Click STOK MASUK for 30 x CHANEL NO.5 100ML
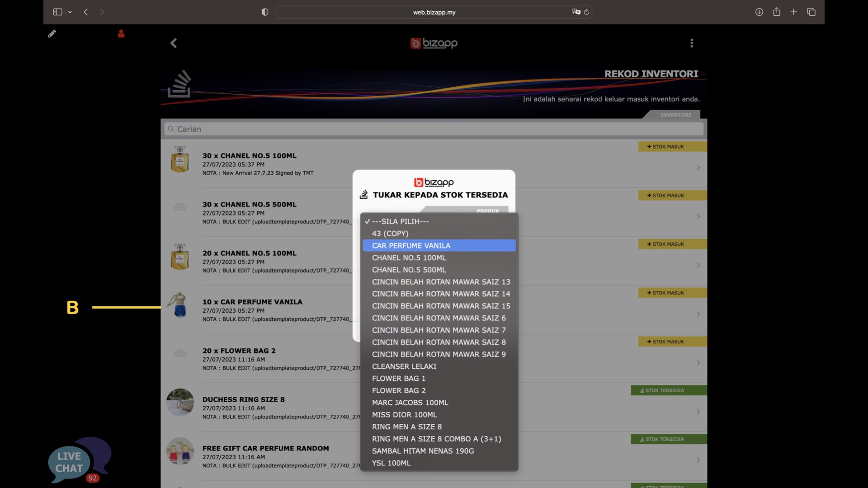868x488 pixels. pos(672,146)
